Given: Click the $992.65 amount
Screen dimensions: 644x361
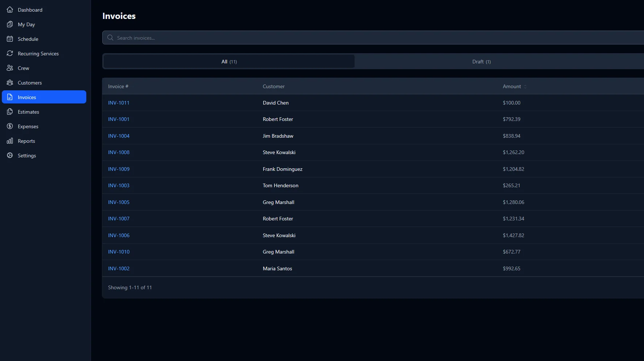Looking at the screenshot, I should pyautogui.click(x=511, y=268).
